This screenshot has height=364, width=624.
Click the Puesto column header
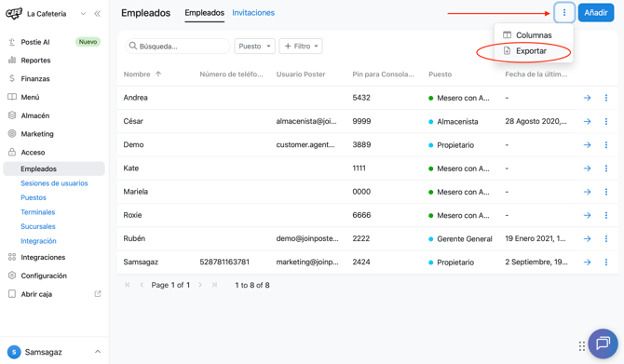[x=441, y=74]
